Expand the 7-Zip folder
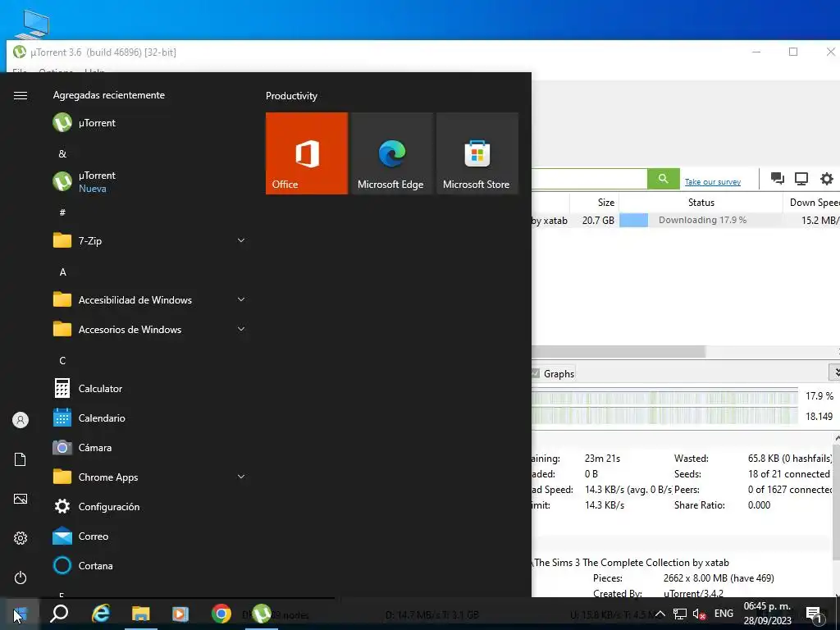Screen dimensions: 840x630 coord(148,240)
